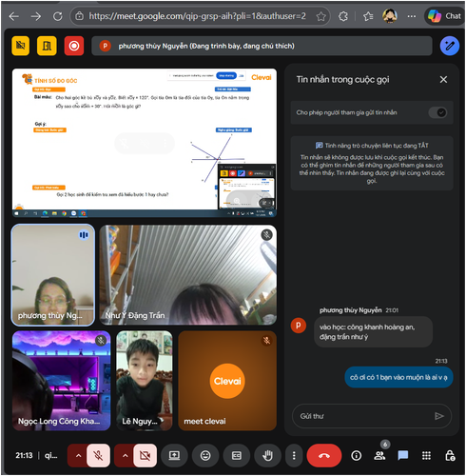The image size is (466, 476).
Task: Turn on captions
Action: (237, 456)
